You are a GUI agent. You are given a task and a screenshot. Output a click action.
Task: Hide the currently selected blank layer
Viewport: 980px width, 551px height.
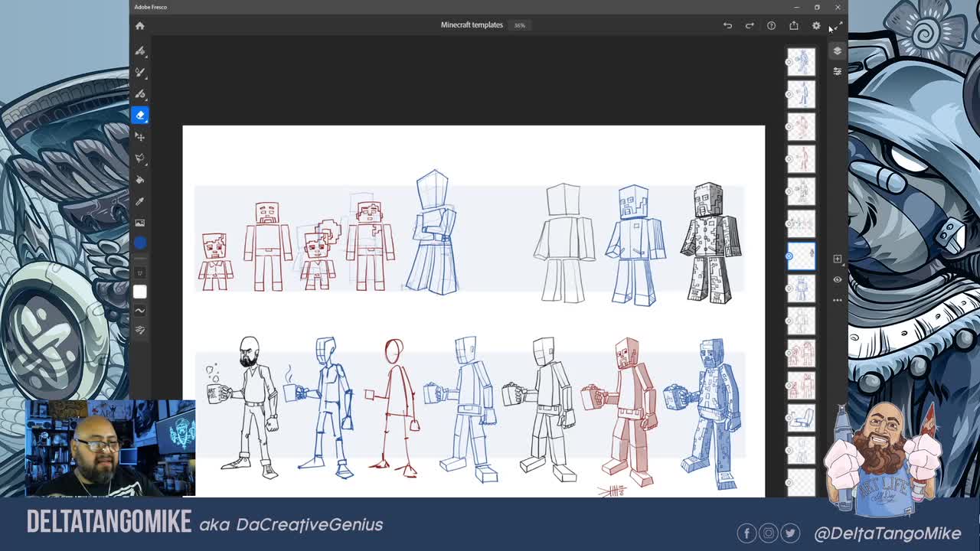[x=789, y=256]
